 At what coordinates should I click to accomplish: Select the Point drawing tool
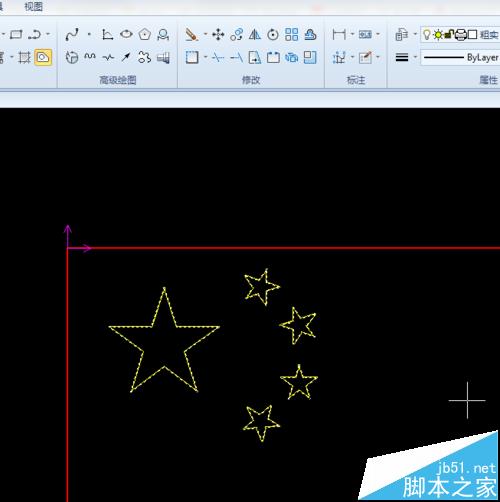[89, 34]
